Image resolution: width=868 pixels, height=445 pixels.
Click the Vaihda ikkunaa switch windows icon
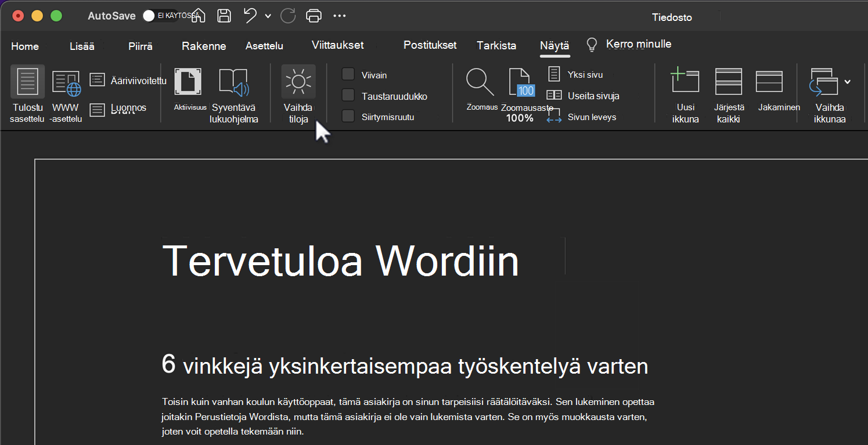824,82
